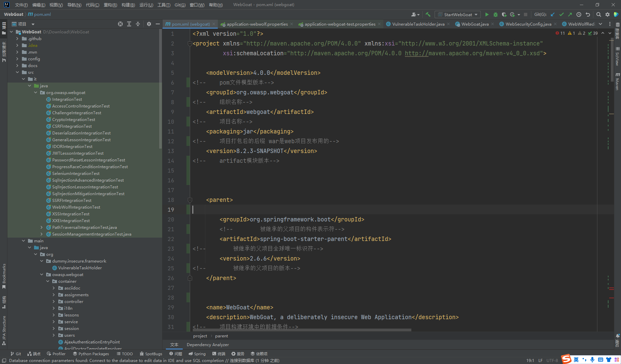Open the Maven tool window
The image size is (621, 364).
(x=617, y=81)
